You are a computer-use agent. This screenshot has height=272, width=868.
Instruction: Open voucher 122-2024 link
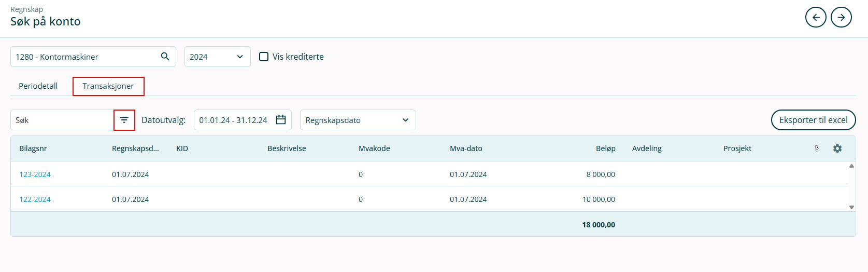tap(35, 199)
